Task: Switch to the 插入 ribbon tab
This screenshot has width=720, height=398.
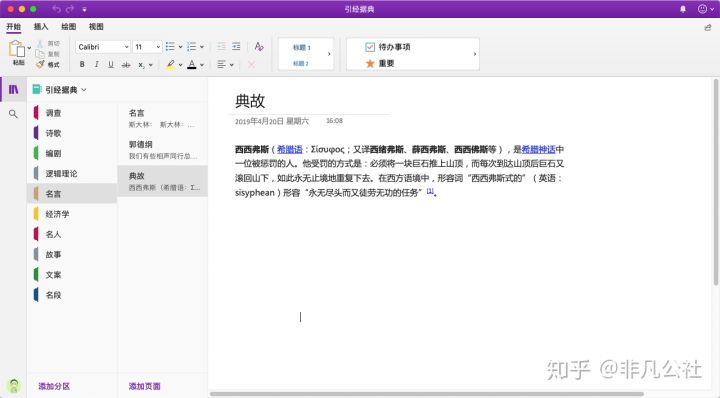Action: [41, 27]
